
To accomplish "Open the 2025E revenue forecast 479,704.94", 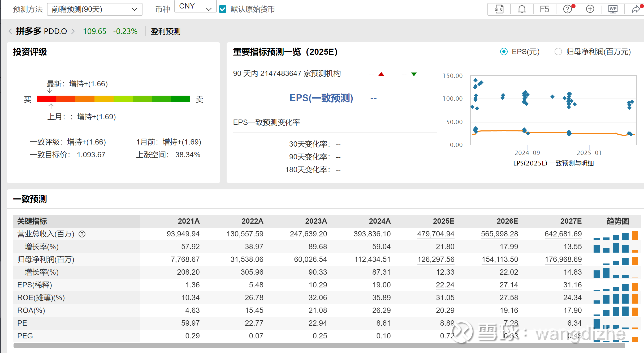I will click(x=435, y=234).
